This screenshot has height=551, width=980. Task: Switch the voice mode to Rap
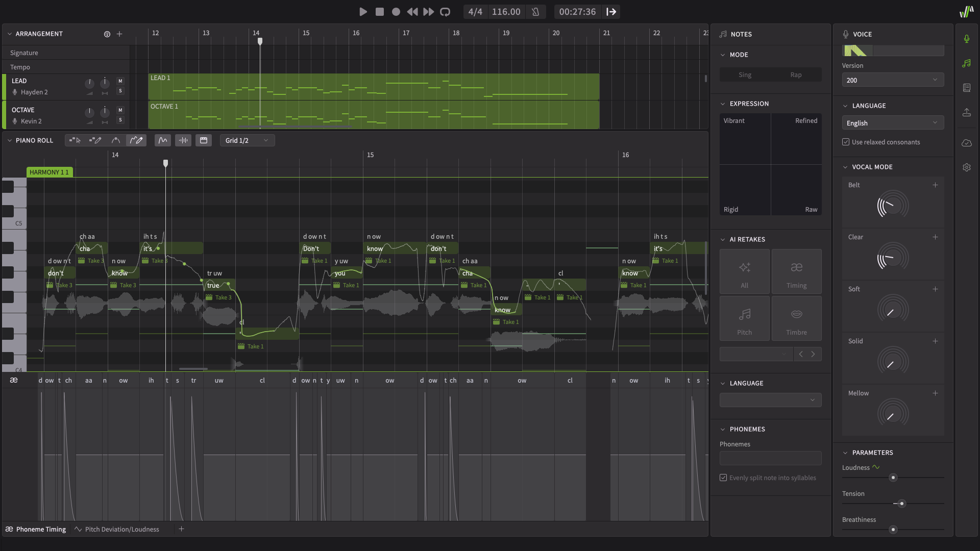point(796,74)
